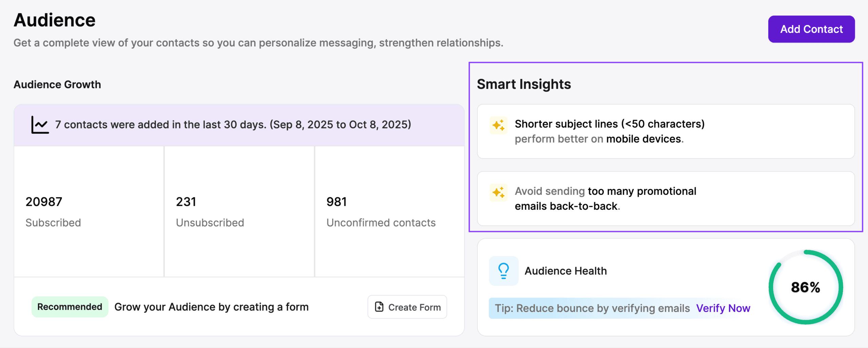Click the sparkle icon beside Shorter subject lines
868x348 pixels.
click(x=498, y=125)
